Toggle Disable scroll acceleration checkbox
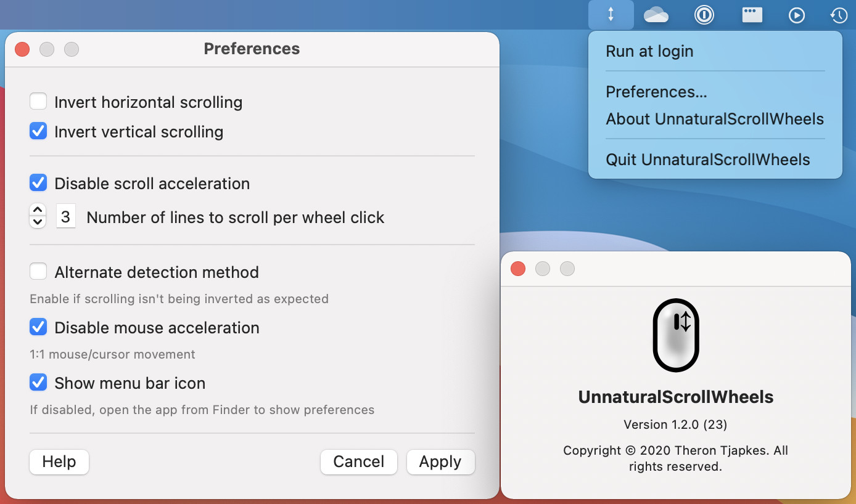 38,183
